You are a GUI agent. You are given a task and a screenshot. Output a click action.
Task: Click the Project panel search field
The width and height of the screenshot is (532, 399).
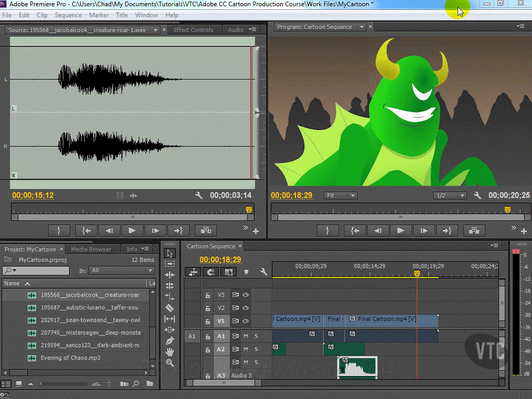[36, 270]
